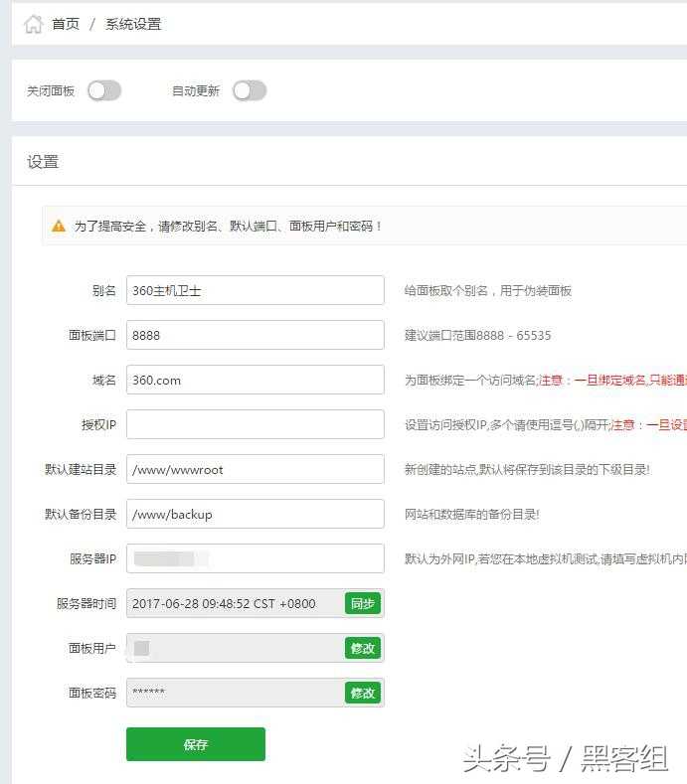Toggle the 关闭面板 switch
The height and width of the screenshot is (784, 687).
[104, 91]
